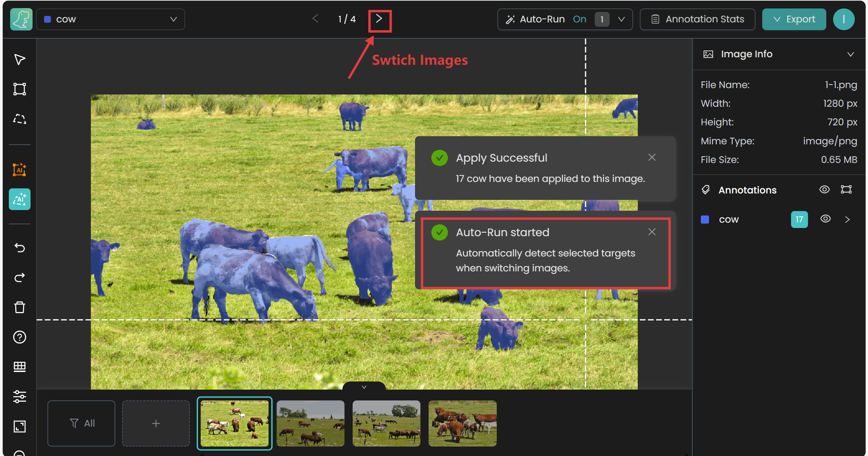
Task: Click the undo arrow icon
Action: point(19,248)
